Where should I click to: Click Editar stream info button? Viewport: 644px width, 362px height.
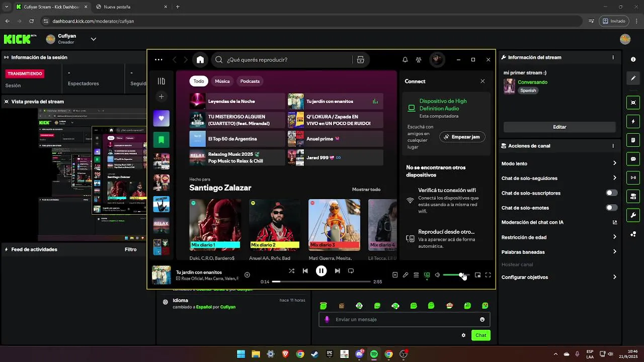click(559, 127)
